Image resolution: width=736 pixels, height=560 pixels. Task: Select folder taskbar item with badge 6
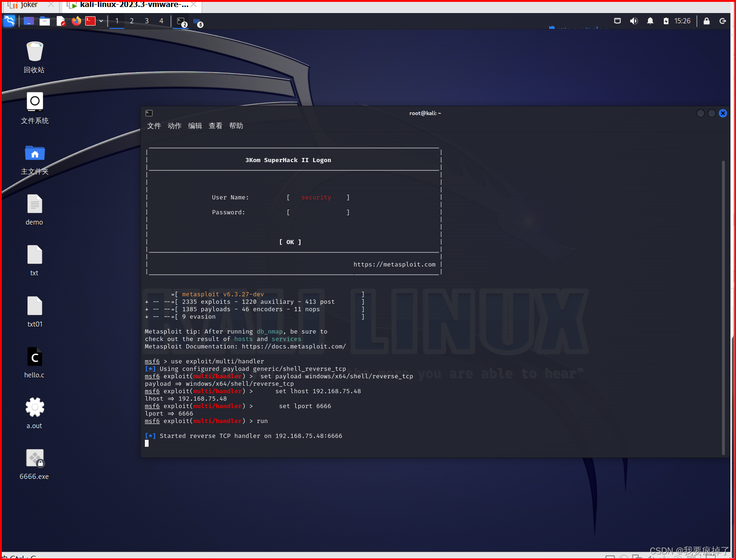point(198,22)
